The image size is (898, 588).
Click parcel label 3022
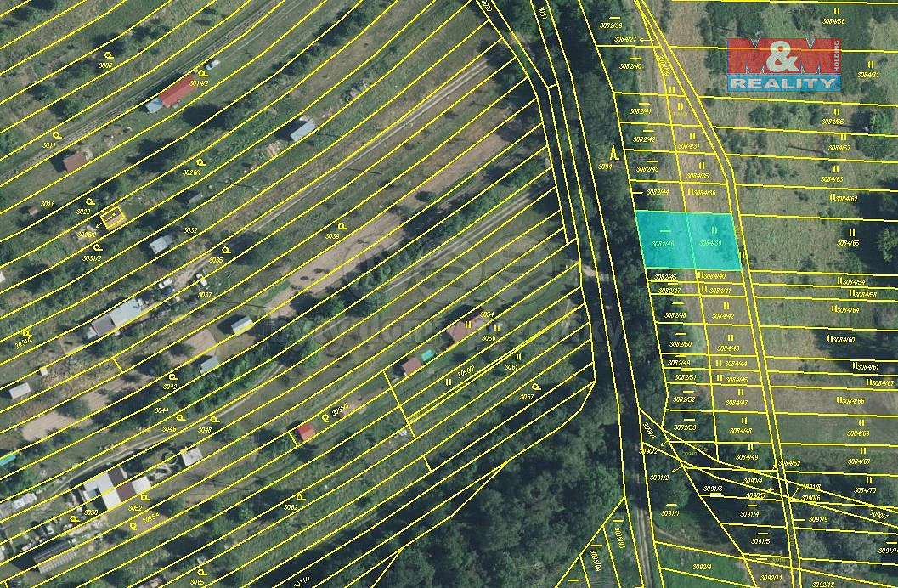[83, 212]
